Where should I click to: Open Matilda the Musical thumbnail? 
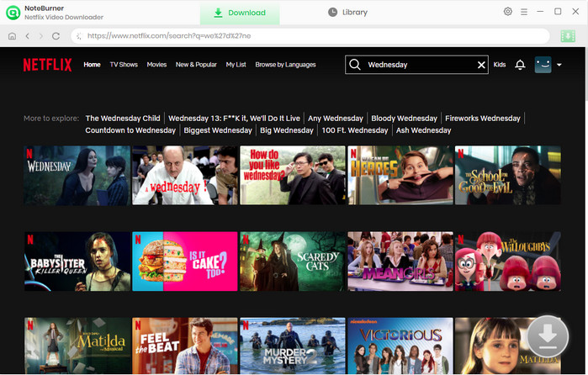pos(77,346)
